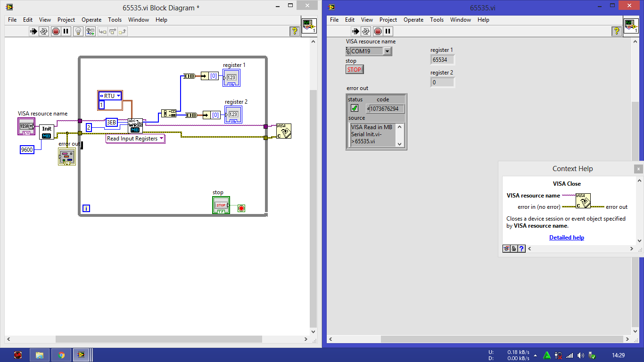Select the MB Serial Master Query node
The height and width of the screenshot is (362, 644).
click(x=135, y=126)
